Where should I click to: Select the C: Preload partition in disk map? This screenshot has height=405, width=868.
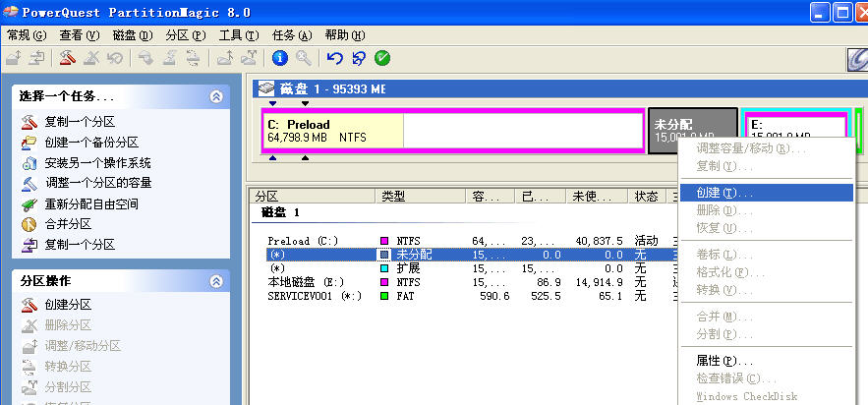click(453, 131)
